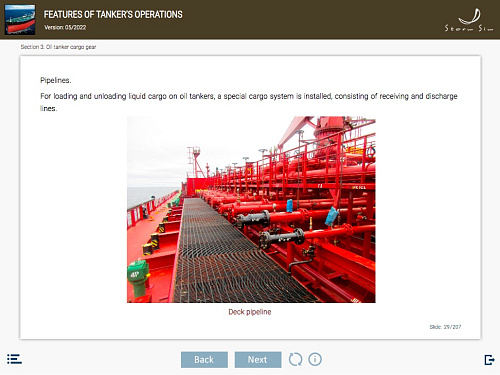Click the slide counter text
This screenshot has height=375, width=500.
(x=445, y=327)
